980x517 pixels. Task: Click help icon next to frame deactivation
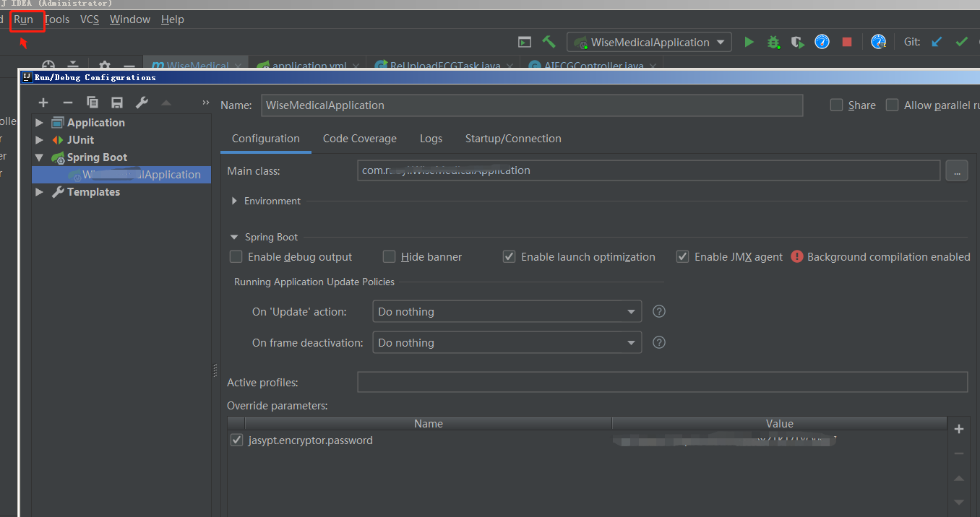pos(658,342)
